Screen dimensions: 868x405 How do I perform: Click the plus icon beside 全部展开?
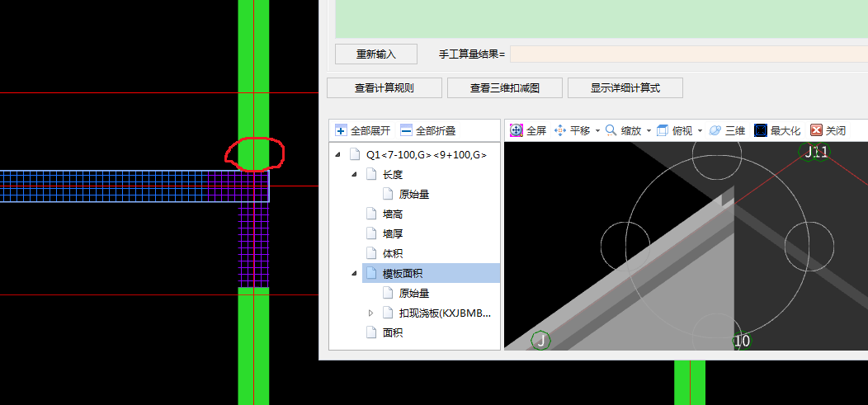pos(342,131)
